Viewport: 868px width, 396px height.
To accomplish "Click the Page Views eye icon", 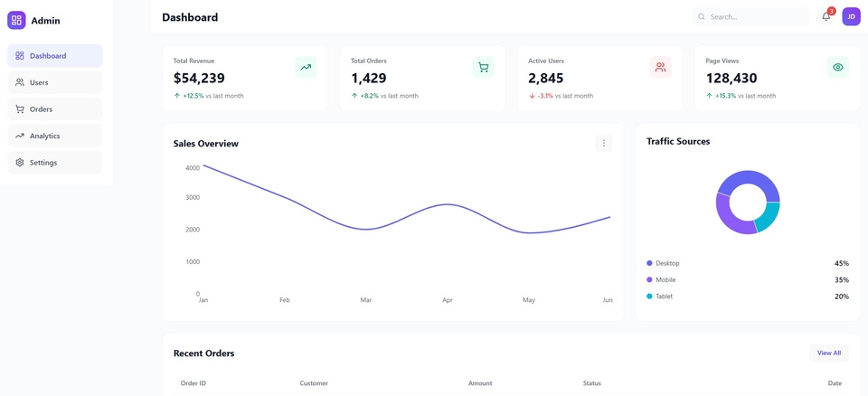I will [x=838, y=67].
